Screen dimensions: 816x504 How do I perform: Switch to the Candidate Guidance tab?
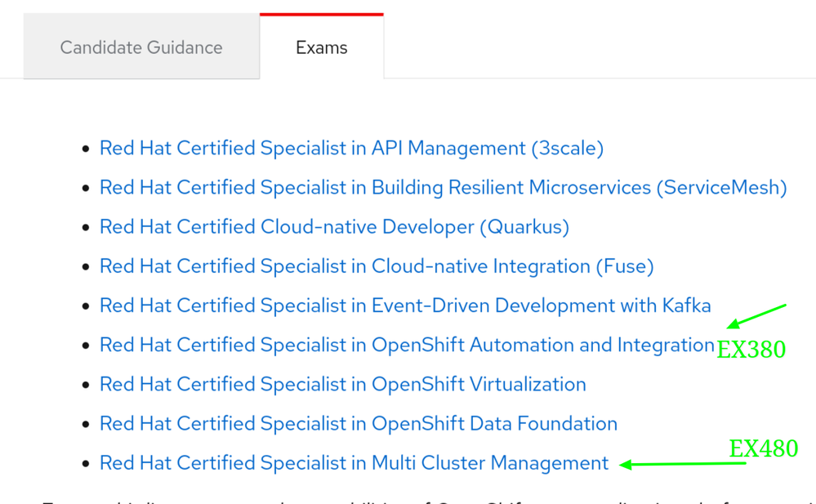141,47
